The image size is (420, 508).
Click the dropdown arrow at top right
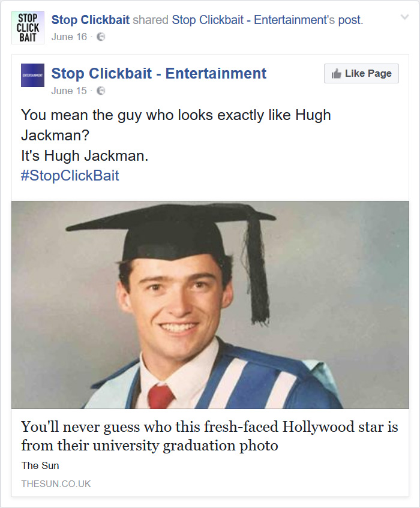(x=406, y=18)
